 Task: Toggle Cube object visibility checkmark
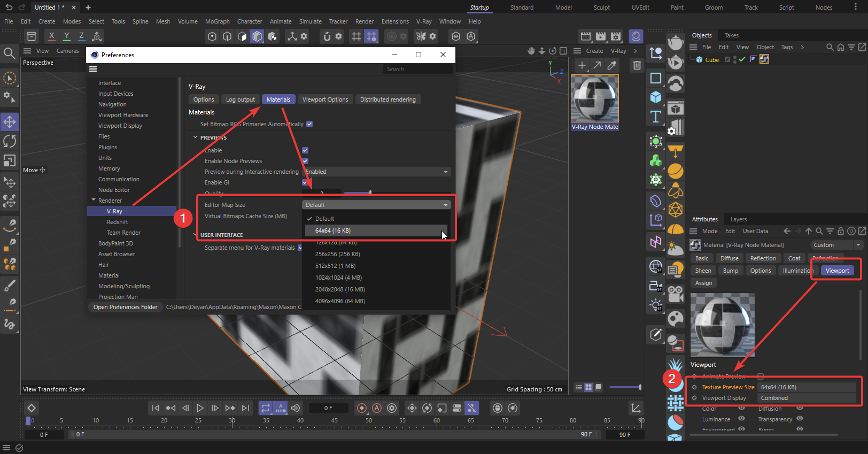(742, 59)
